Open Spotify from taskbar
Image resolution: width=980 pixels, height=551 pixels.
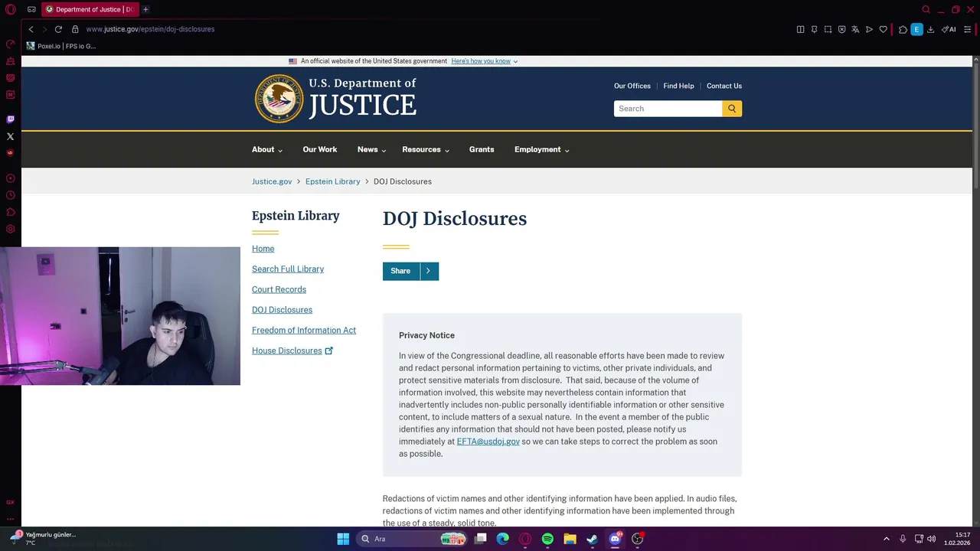click(547, 539)
